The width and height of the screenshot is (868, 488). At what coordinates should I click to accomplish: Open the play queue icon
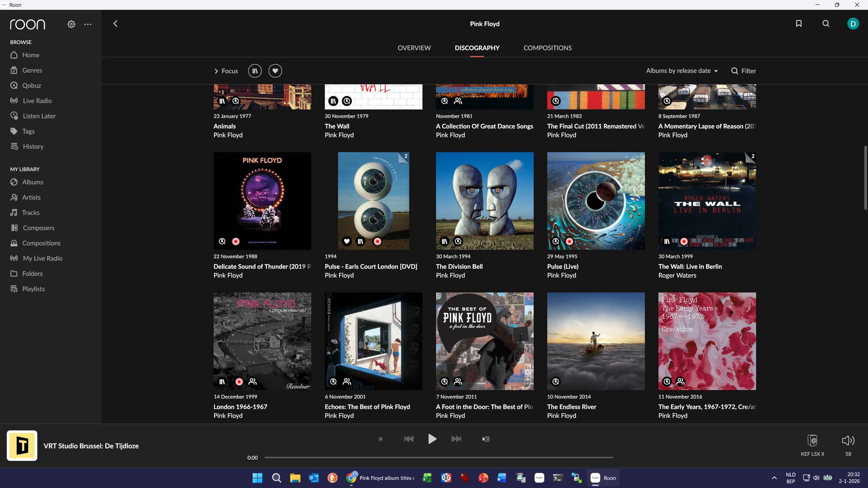tap(486, 439)
